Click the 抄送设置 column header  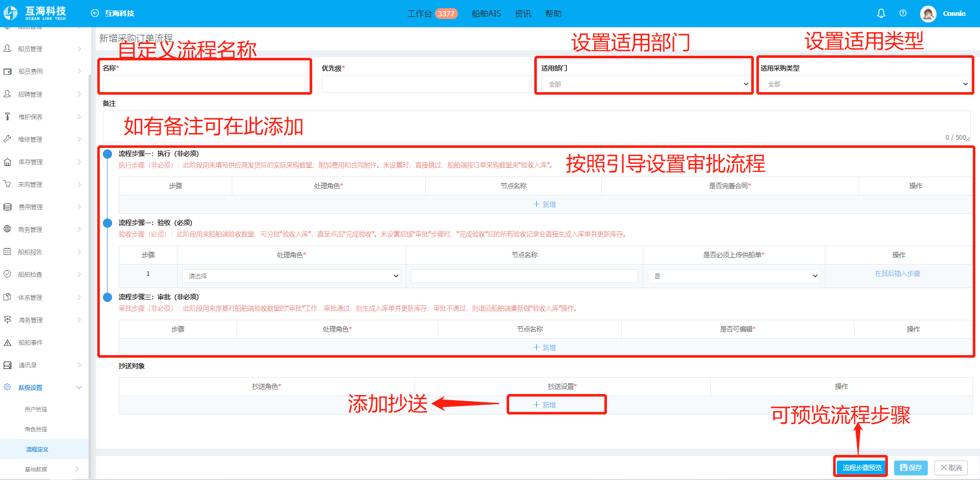coord(562,386)
